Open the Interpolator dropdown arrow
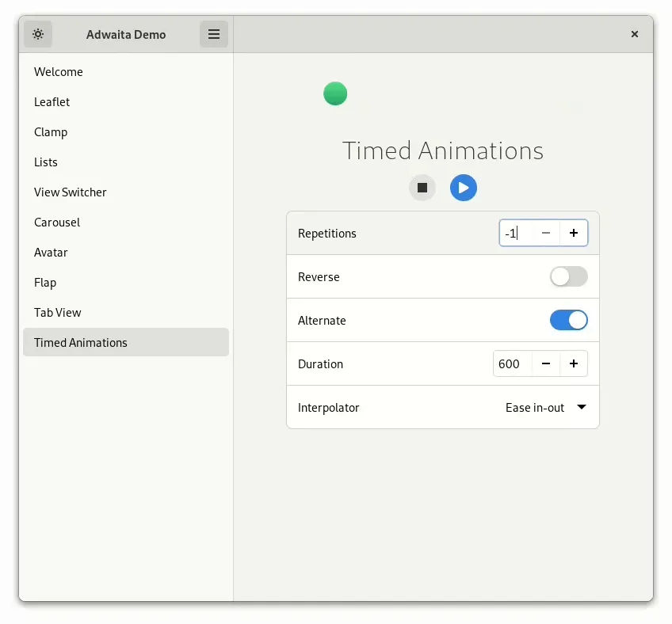Image resolution: width=672 pixels, height=624 pixels. pos(581,407)
